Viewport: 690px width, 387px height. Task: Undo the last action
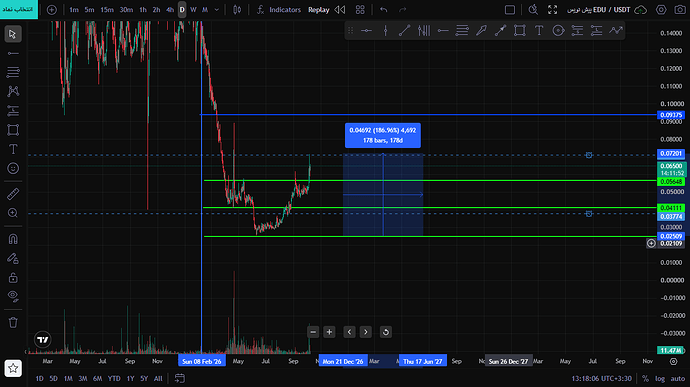[x=384, y=10]
